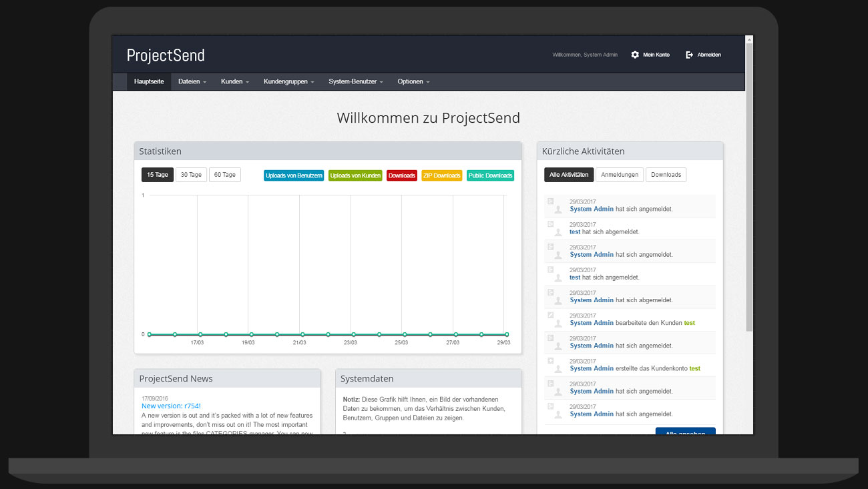Expand the Dateien dropdown menu
The image size is (868, 489).
(x=192, y=81)
